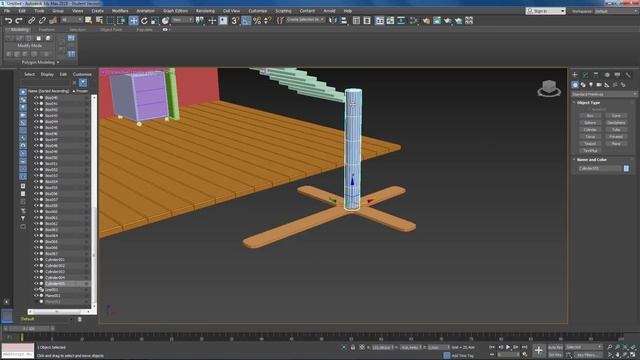
Task: Click the Select and Place tool icon
Action: tap(165, 20)
